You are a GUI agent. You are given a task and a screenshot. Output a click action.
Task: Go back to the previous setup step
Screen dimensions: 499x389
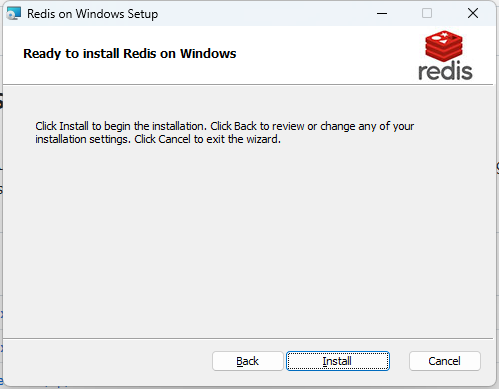coord(248,361)
